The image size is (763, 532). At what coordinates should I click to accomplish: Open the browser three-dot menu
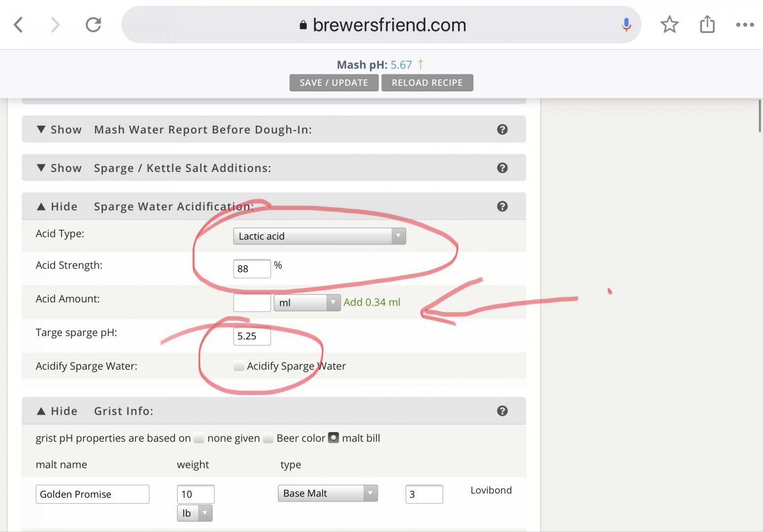[x=744, y=25]
